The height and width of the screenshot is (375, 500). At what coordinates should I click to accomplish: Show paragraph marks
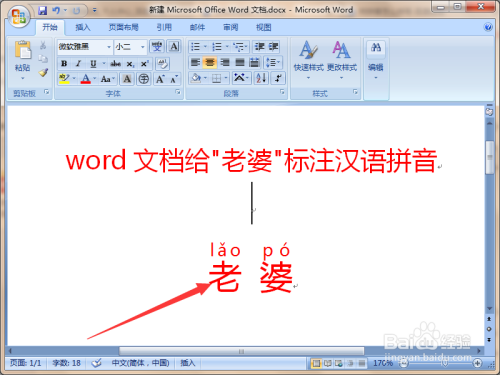(x=278, y=78)
